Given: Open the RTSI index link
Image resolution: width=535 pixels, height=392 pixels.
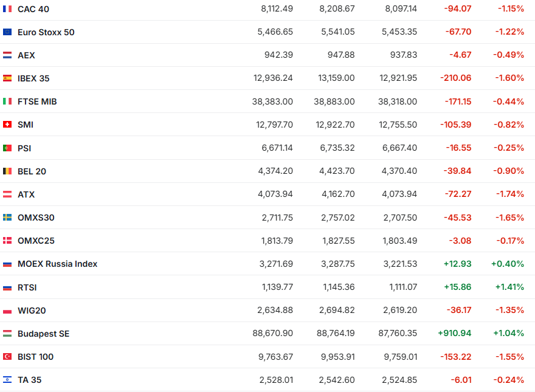Looking at the screenshot, I should [27, 287].
